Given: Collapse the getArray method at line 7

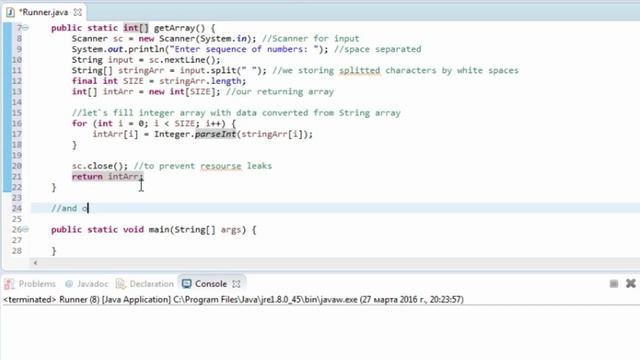Looking at the screenshot, I should 26,28.
